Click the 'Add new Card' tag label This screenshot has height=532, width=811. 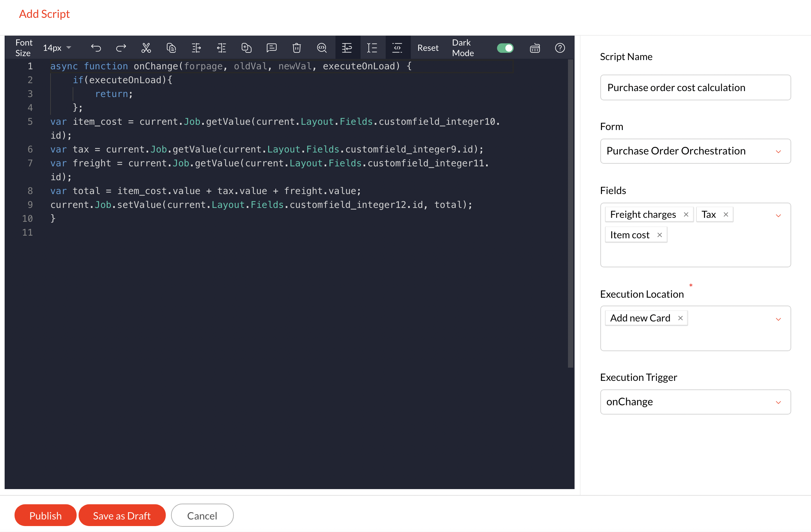tap(640, 318)
